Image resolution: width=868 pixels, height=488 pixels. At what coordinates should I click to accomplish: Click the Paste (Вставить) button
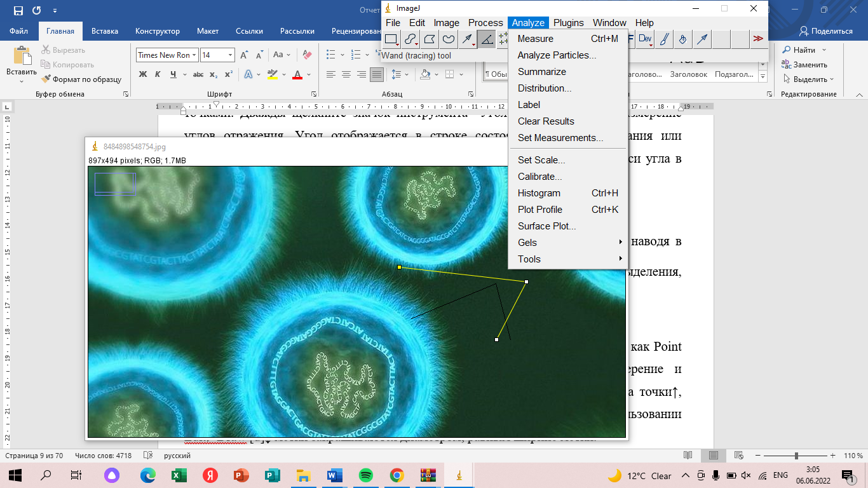pos(22,64)
